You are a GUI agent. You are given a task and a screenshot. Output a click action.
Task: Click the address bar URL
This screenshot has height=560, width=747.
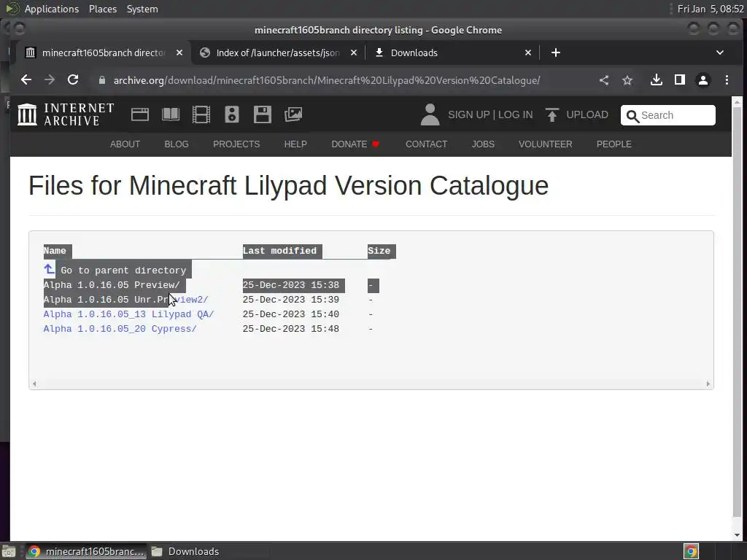(327, 80)
